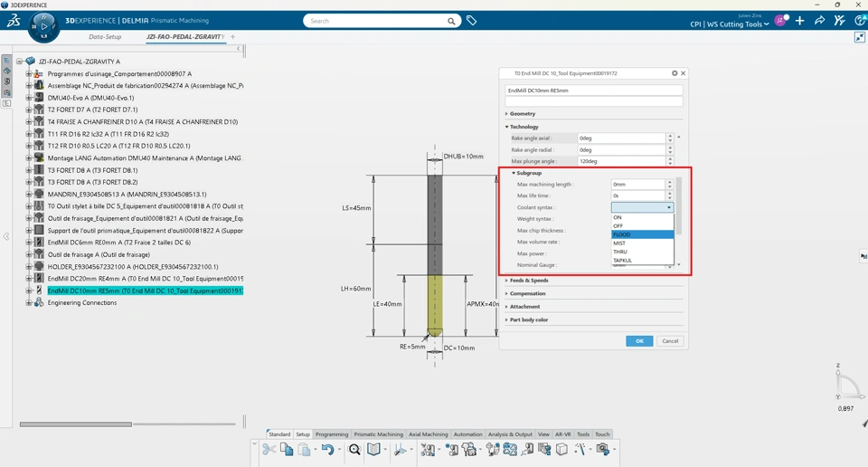Click the Max plunge angle field
Screen dimensions: 868x467
point(622,161)
